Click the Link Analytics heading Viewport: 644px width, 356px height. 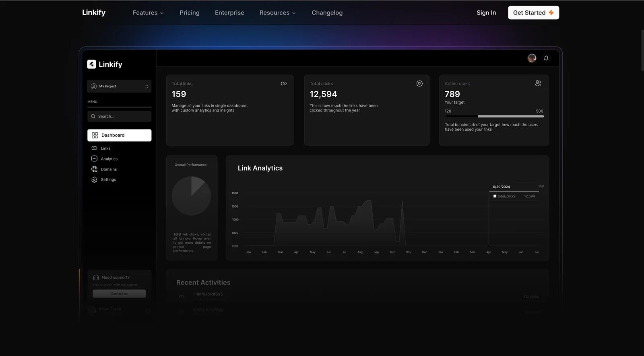pyautogui.click(x=260, y=168)
